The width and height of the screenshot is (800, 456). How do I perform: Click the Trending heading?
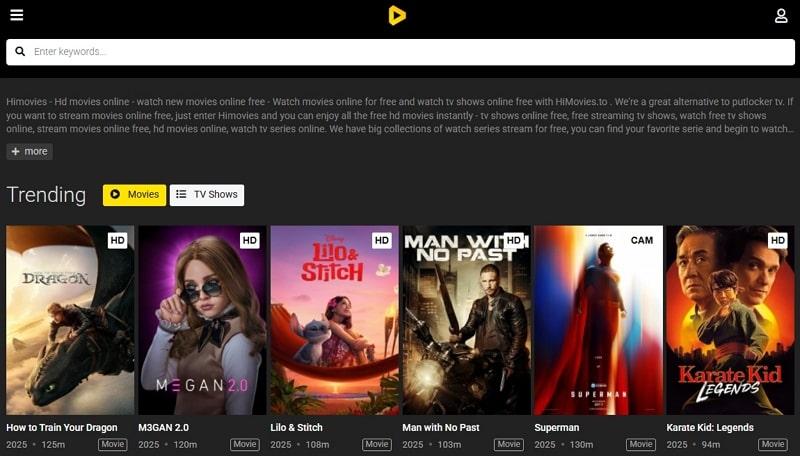point(46,195)
